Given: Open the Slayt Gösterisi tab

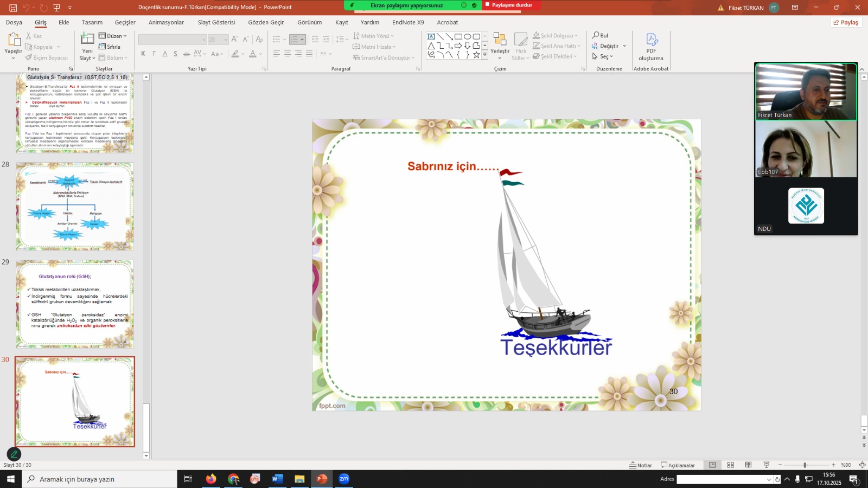Looking at the screenshot, I should pos(216,22).
